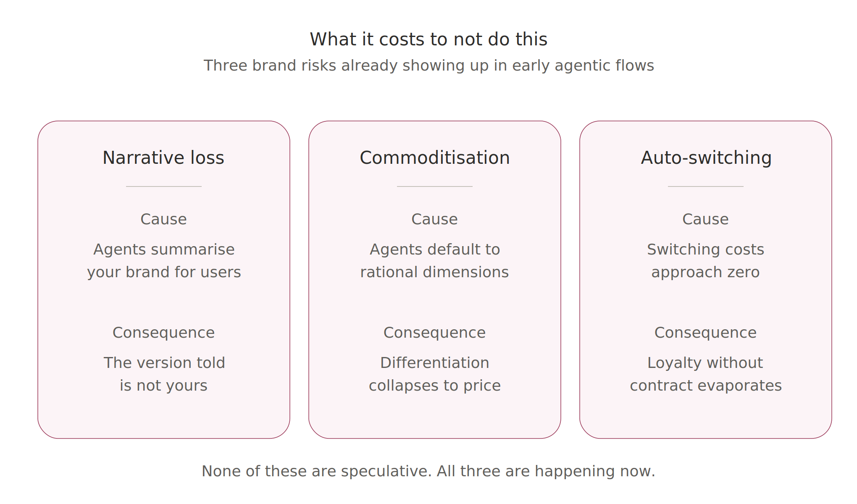Click 'Differentiation collapses to price' text

tap(435, 374)
